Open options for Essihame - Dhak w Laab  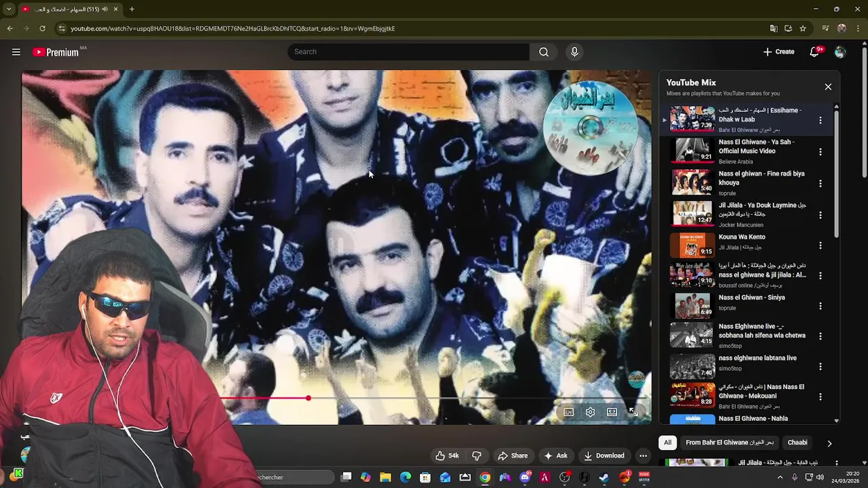(x=821, y=120)
